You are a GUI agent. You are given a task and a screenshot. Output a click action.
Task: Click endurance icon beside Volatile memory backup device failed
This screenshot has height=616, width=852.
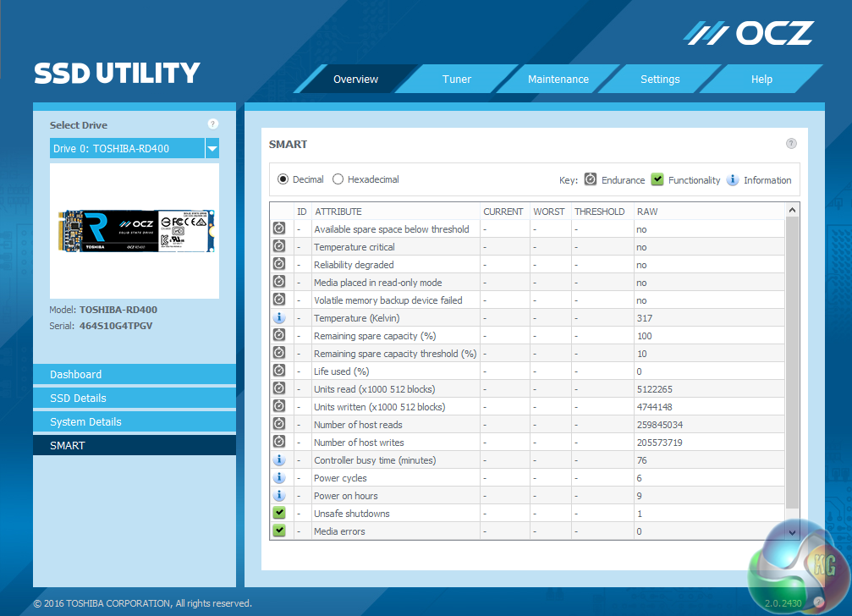pyautogui.click(x=279, y=300)
